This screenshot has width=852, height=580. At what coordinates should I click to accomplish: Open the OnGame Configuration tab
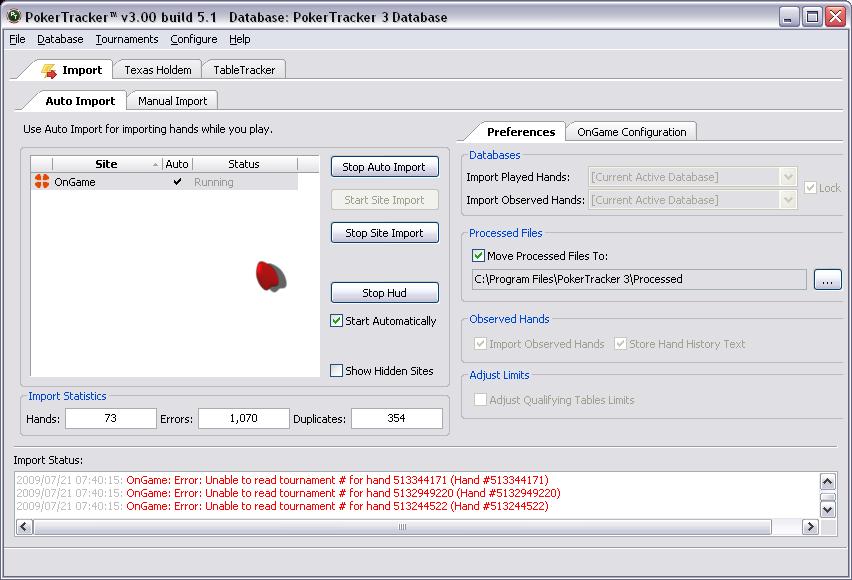pos(631,132)
